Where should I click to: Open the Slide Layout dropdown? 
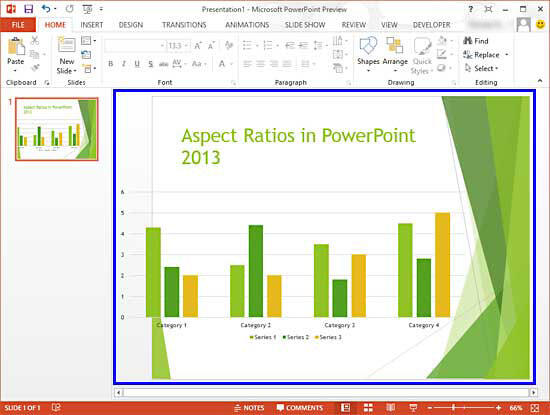coord(88,40)
